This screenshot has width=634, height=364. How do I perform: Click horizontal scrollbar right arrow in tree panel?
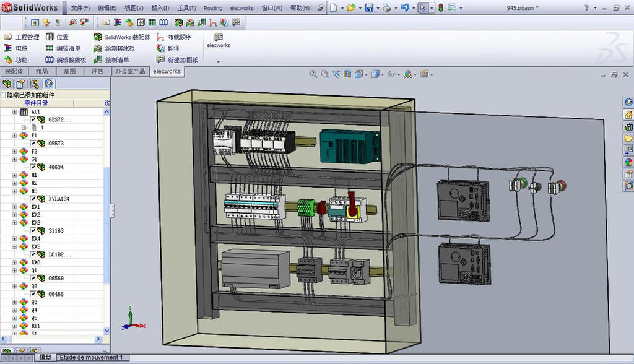(x=98, y=339)
